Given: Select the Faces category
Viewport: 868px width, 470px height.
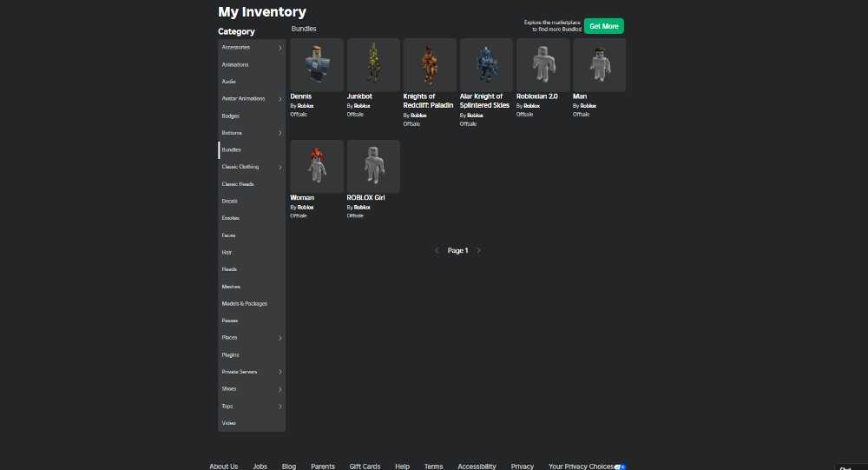Looking at the screenshot, I should pos(252,235).
